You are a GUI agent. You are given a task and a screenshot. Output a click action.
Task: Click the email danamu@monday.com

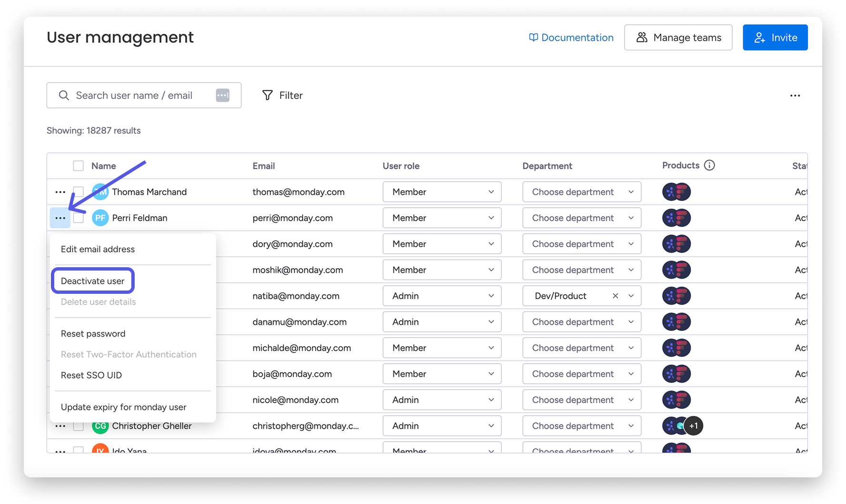click(299, 322)
